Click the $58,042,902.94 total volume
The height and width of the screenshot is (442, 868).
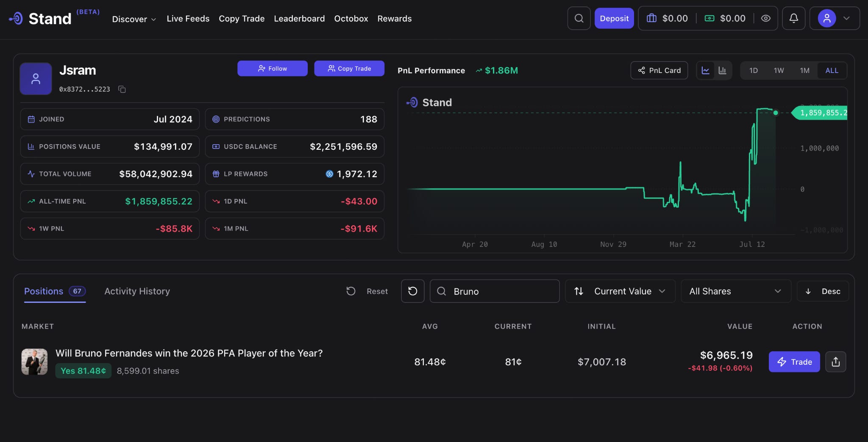(156, 174)
